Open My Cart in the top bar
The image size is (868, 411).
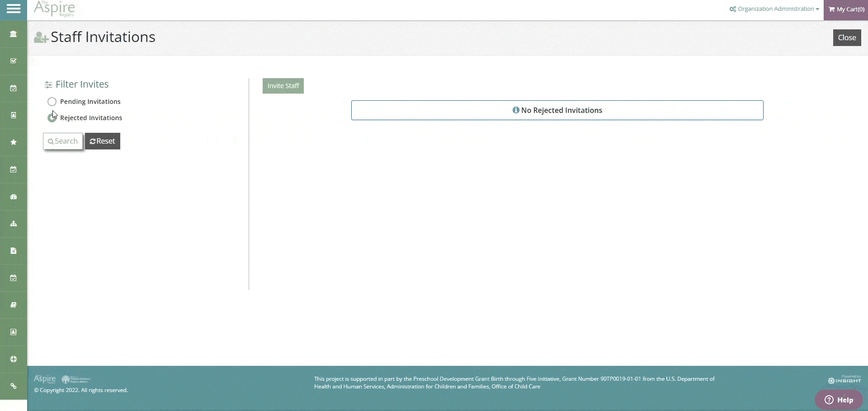click(x=846, y=9)
